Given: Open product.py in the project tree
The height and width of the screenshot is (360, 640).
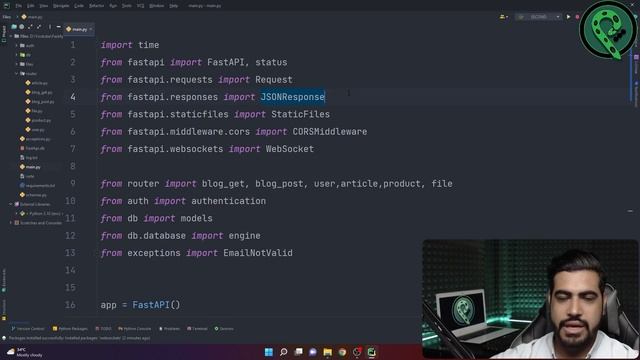Looking at the screenshot, I should pyautogui.click(x=38, y=120).
